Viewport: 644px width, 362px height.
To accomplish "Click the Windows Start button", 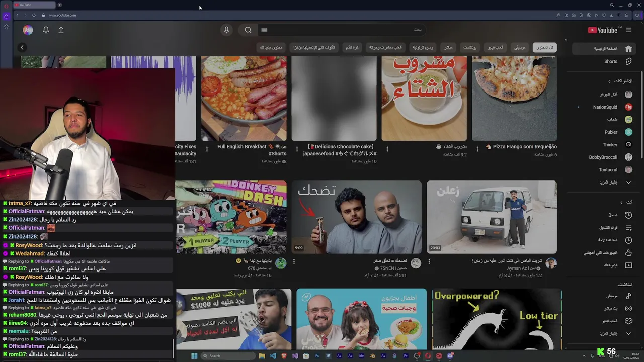I will coord(194,356).
